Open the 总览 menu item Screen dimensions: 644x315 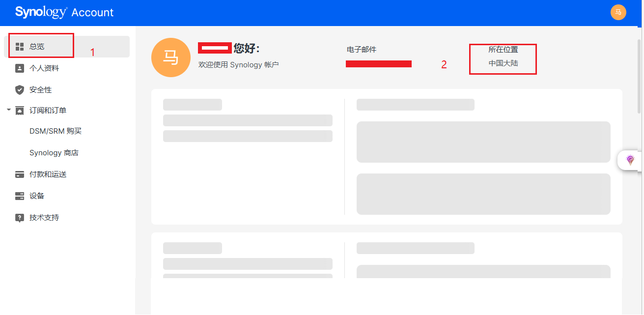click(x=37, y=47)
